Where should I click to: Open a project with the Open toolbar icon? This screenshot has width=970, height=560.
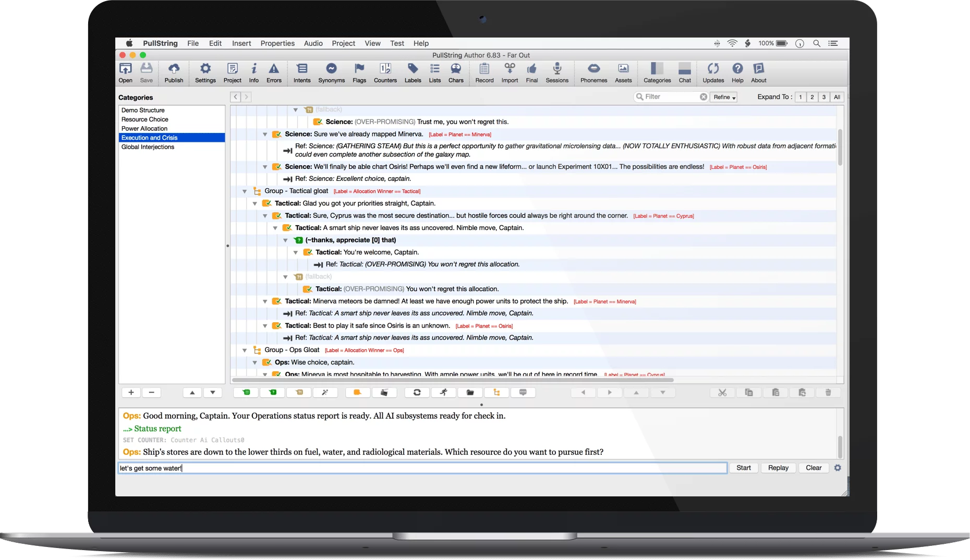[126, 72]
